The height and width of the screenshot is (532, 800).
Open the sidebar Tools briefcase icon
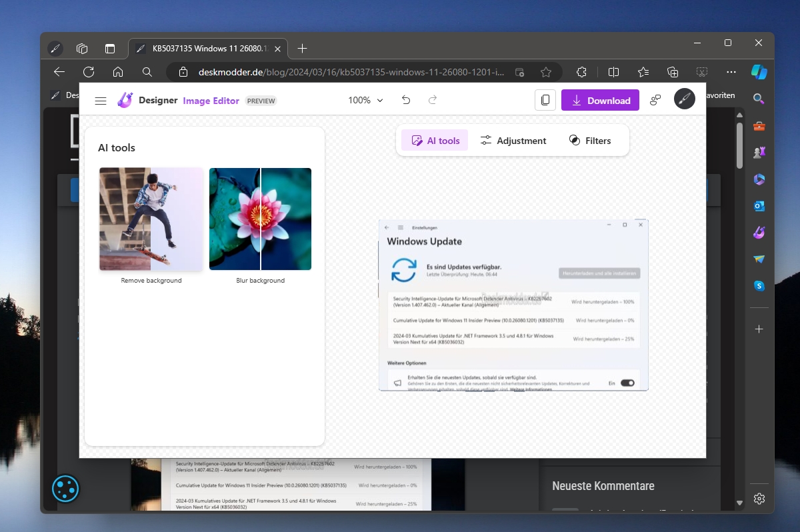coord(759,126)
